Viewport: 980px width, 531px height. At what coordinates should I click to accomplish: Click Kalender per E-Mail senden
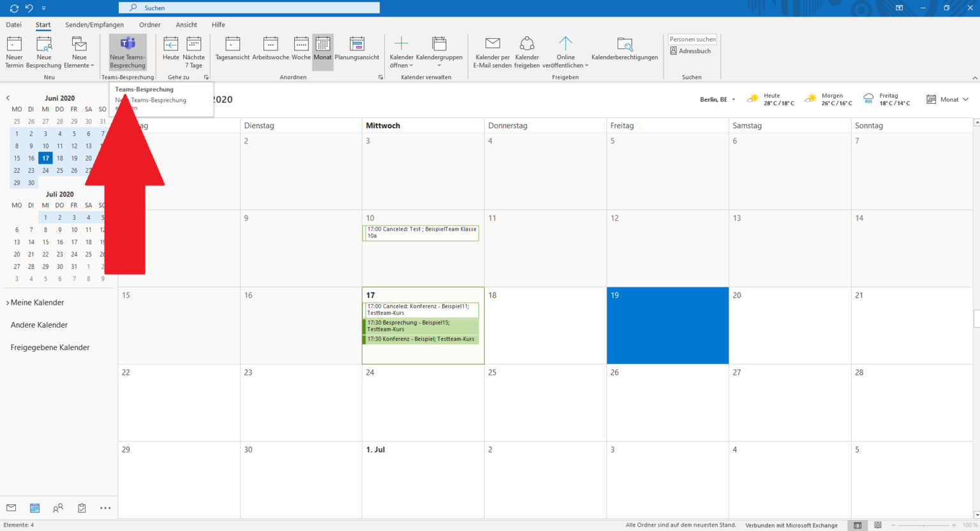(492, 52)
